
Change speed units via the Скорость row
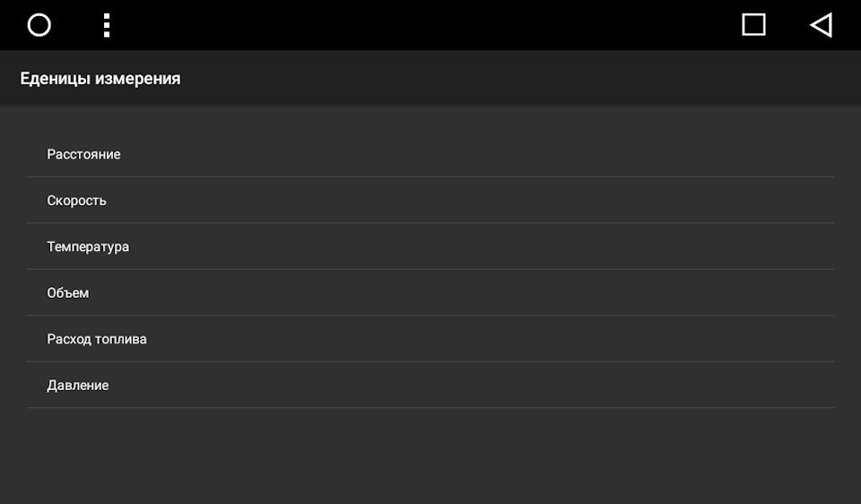pyautogui.click(x=430, y=200)
